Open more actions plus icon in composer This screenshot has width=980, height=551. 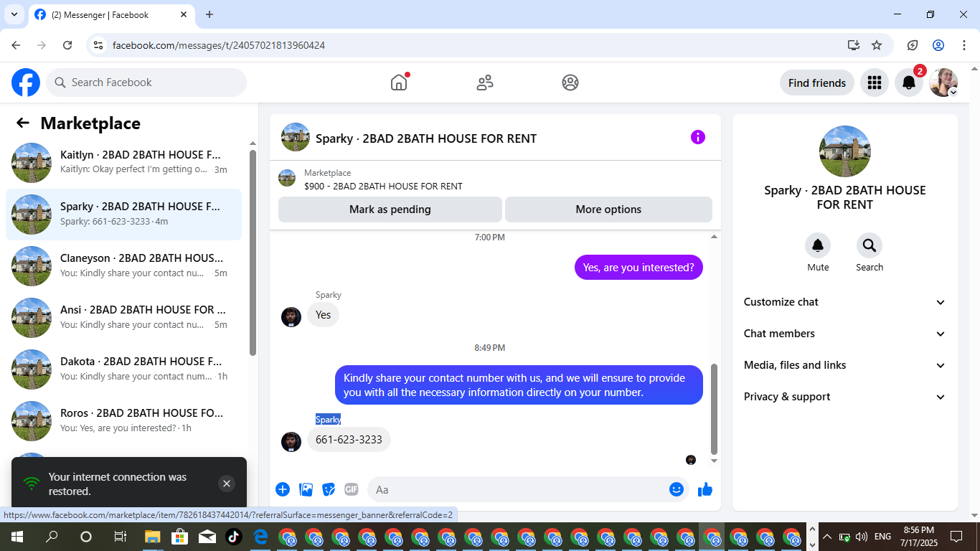[283, 489]
